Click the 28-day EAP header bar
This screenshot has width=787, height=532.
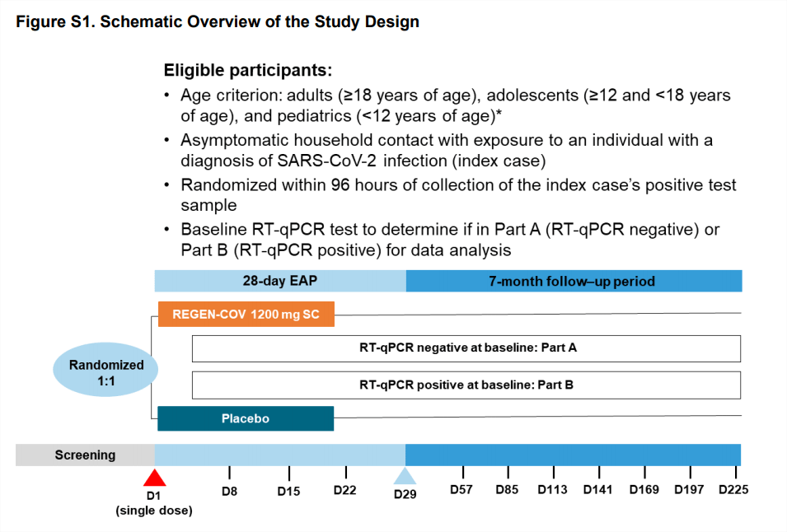(280, 281)
